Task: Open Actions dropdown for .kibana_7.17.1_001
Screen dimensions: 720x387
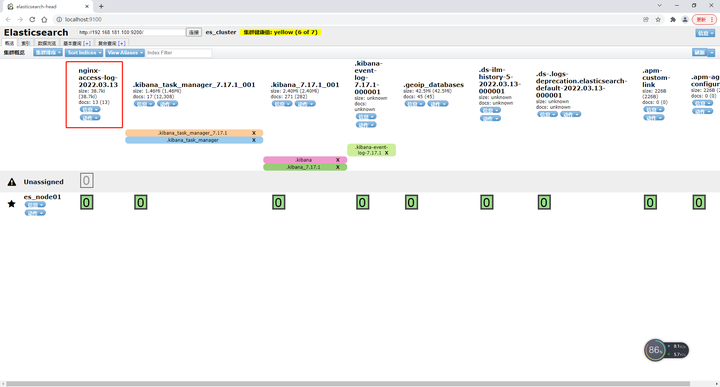Action: pyautogui.click(x=305, y=104)
